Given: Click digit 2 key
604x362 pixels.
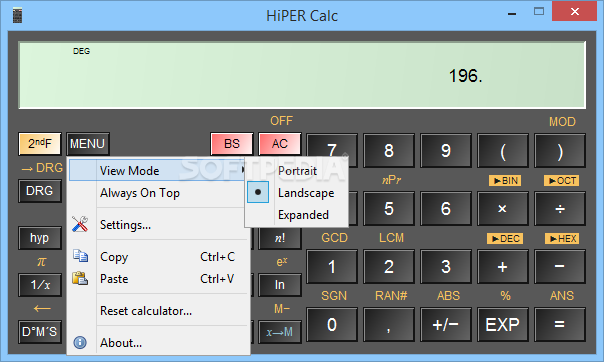Looking at the screenshot, I should click(x=389, y=266).
